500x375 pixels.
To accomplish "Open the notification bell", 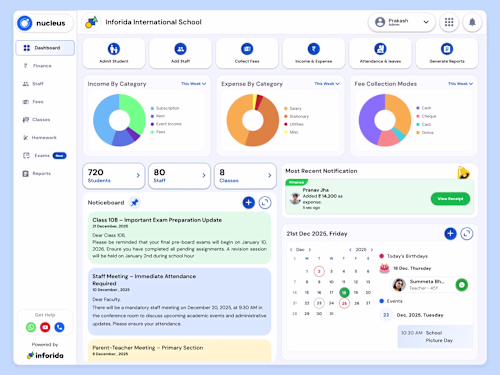I will pos(472,22).
